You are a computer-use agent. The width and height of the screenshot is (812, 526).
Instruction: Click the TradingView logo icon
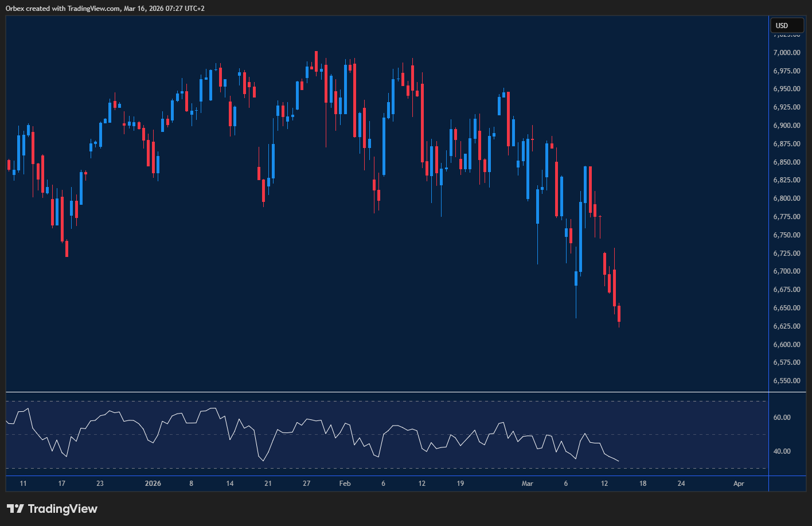tap(16, 509)
